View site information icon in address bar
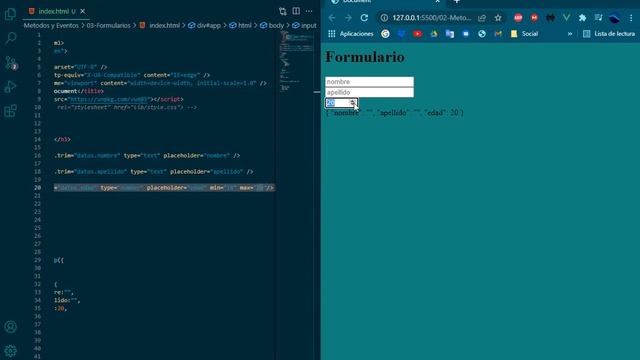Image resolution: width=640 pixels, height=360 pixels. 384,18
